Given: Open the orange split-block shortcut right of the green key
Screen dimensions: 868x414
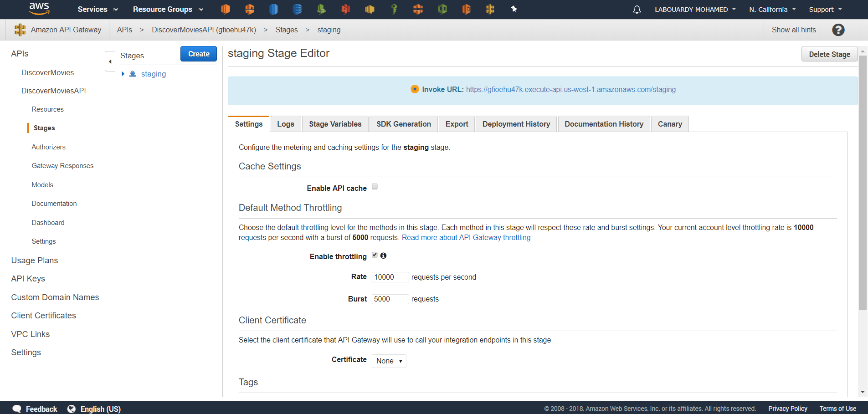Looking at the screenshot, I should point(418,9).
